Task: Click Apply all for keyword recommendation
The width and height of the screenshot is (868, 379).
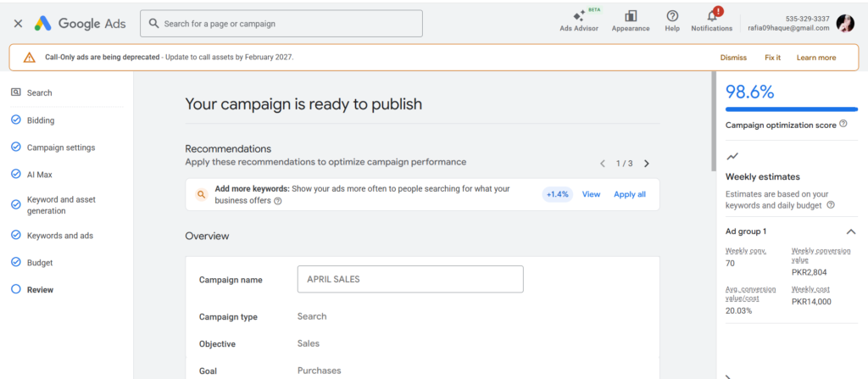Action: [630, 194]
